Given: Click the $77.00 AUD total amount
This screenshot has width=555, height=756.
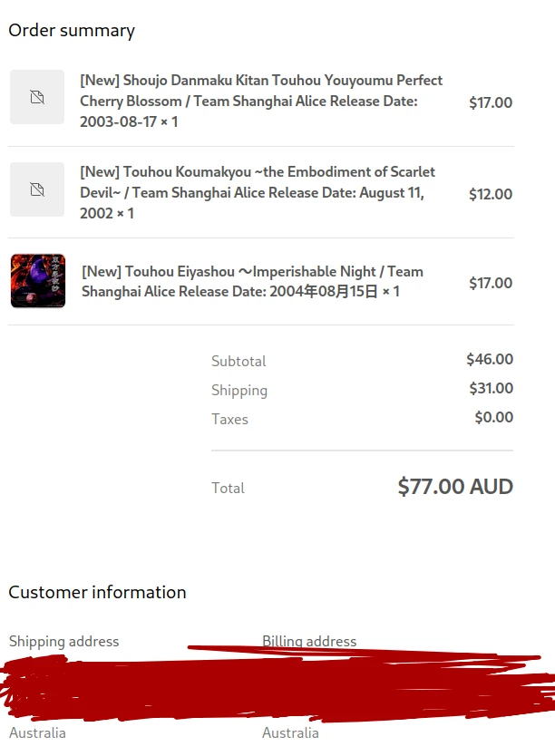Looking at the screenshot, I should [455, 487].
